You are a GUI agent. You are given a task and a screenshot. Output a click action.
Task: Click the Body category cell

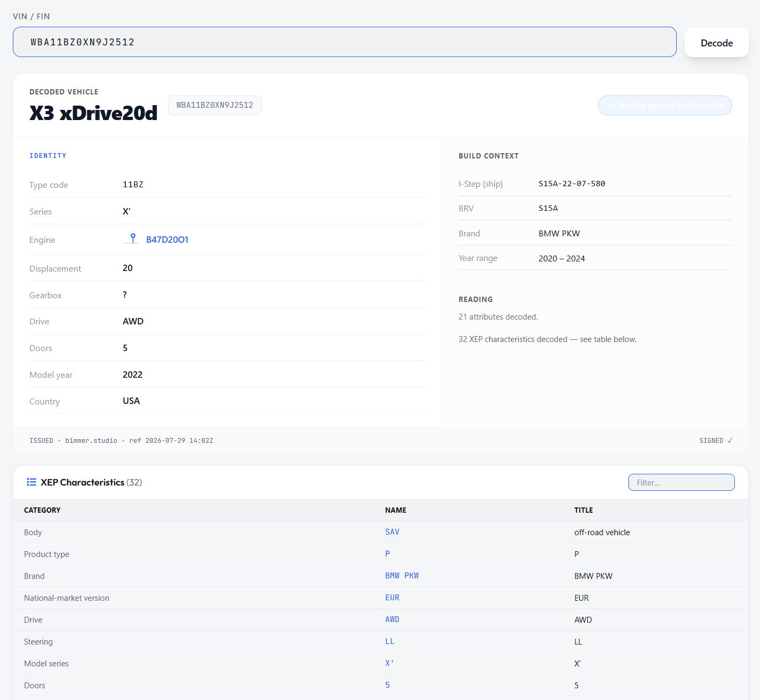pos(33,532)
